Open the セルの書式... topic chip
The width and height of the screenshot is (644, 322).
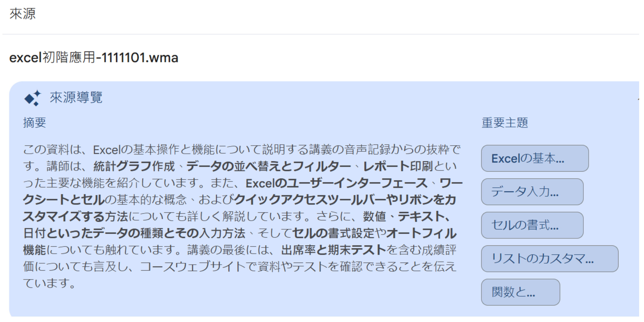coord(532,225)
